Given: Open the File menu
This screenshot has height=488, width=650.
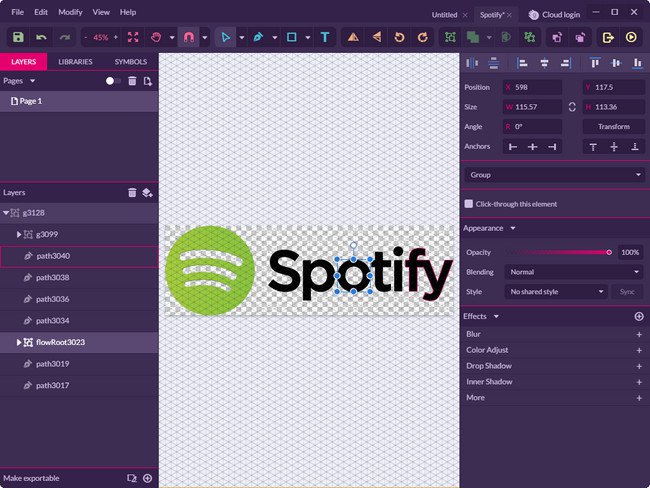Looking at the screenshot, I should click(x=17, y=12).
